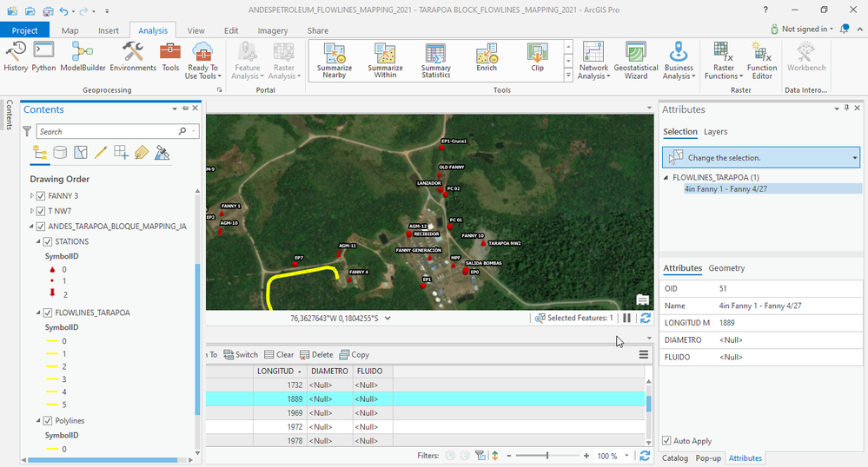Click the Delete button in table toolbar

[x=317, y=354]
